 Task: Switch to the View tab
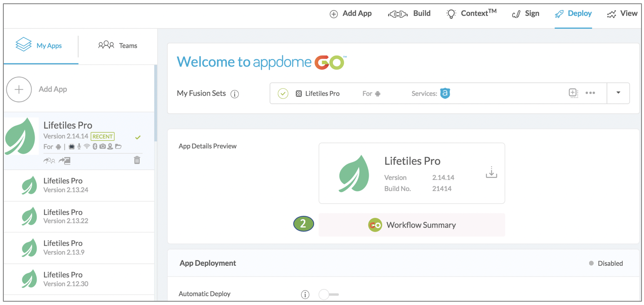click(x=622, y=14)
